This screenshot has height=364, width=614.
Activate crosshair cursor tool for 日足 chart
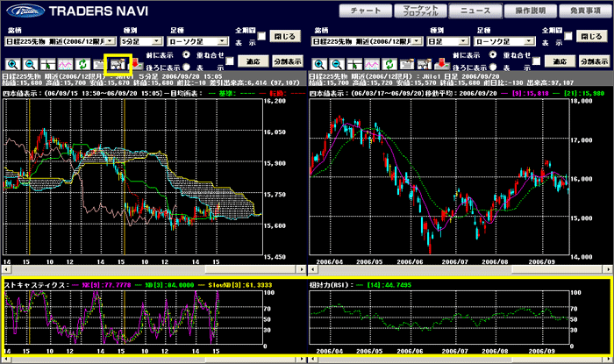click(x=354, y=64)
